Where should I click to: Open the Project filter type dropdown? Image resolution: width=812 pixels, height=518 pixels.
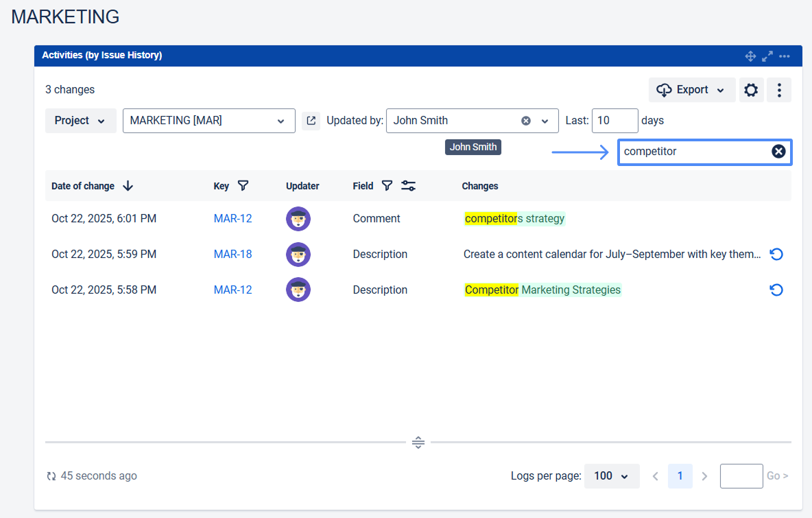80,121
